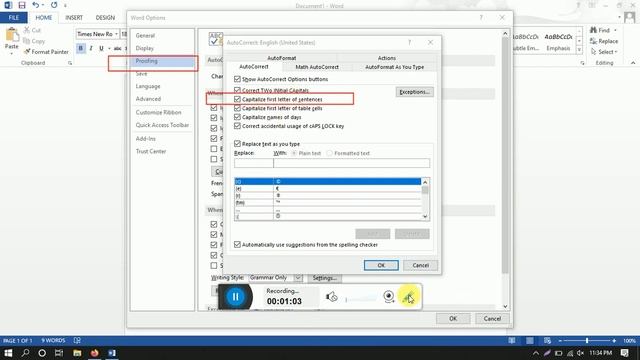The image size is (640, 360).
Task: Toggle Bold formatting
Action: 80,48
